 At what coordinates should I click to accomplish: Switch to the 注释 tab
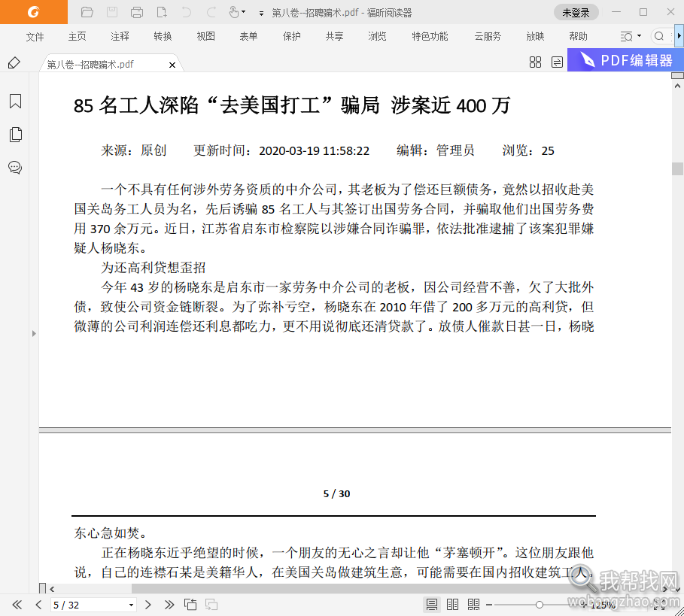tap(120, 37)
